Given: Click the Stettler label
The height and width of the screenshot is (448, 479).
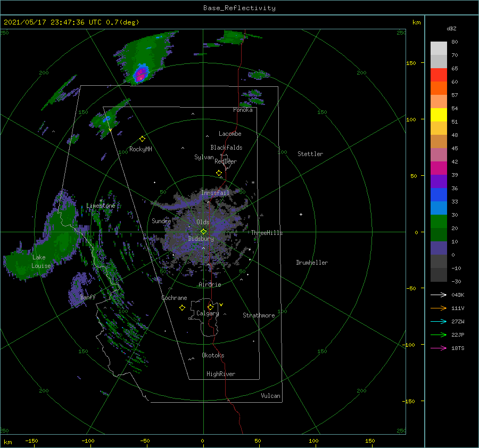Looking at the screenshot, I should (x=310, y=154).
